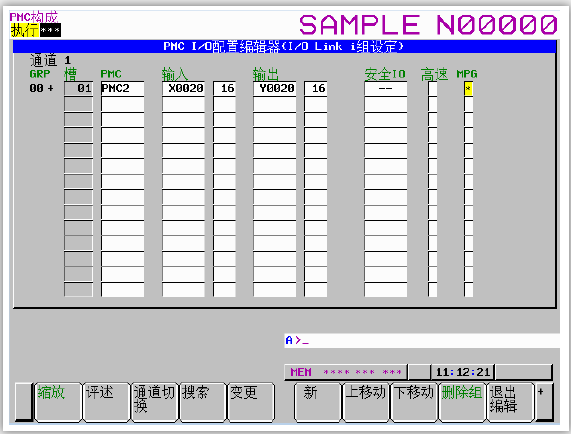Select the X0020 input address cell
Viewport: 571px width, 434px height.
(x=183, y=88)
